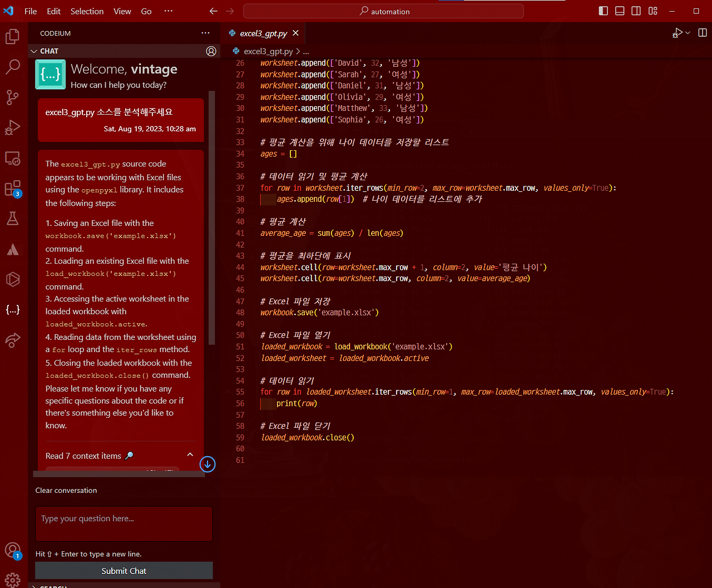
Task: Open the Edit menu
Action: (x=54, y=11)
